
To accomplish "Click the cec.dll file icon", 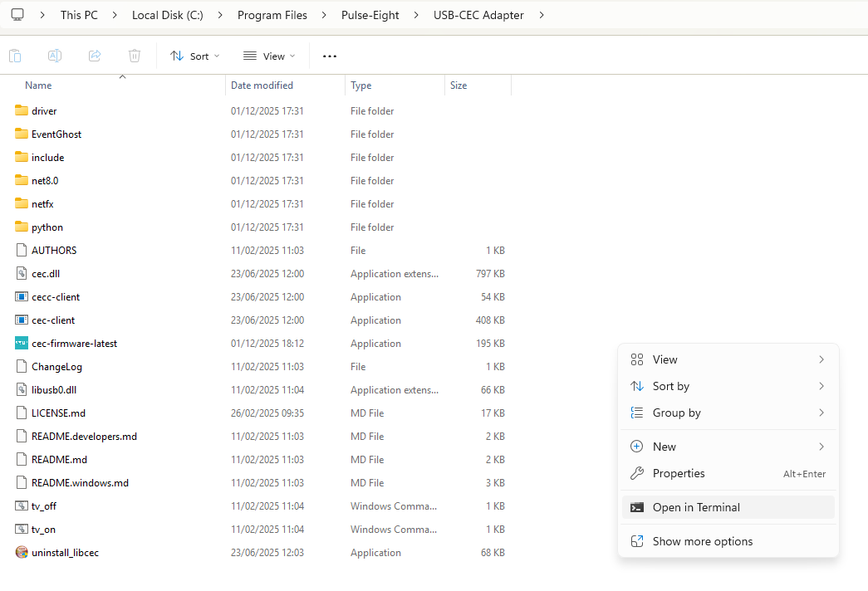I will point(22,273).
